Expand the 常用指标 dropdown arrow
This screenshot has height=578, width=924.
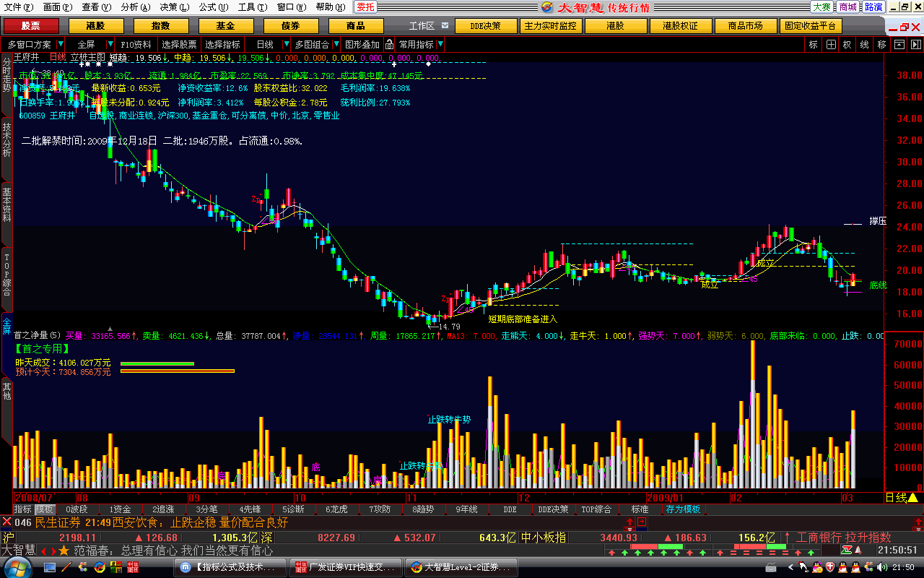440,44
